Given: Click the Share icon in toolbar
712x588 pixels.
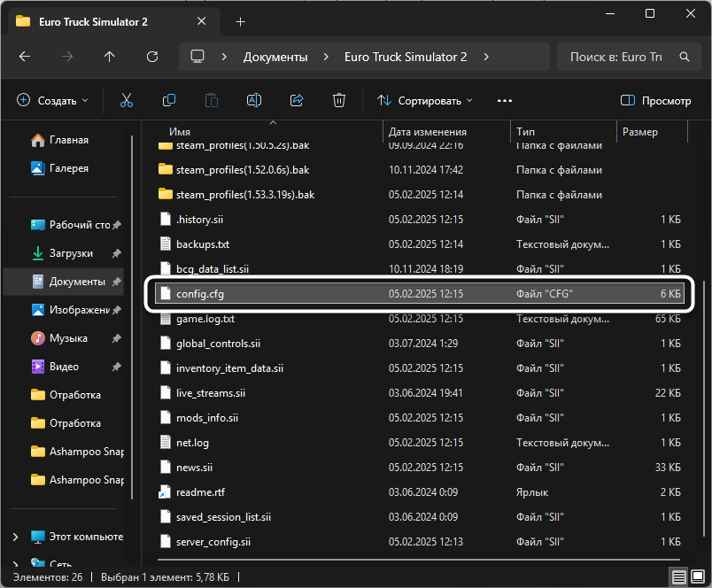Looking at the screenshot, I should click(297, 101).
